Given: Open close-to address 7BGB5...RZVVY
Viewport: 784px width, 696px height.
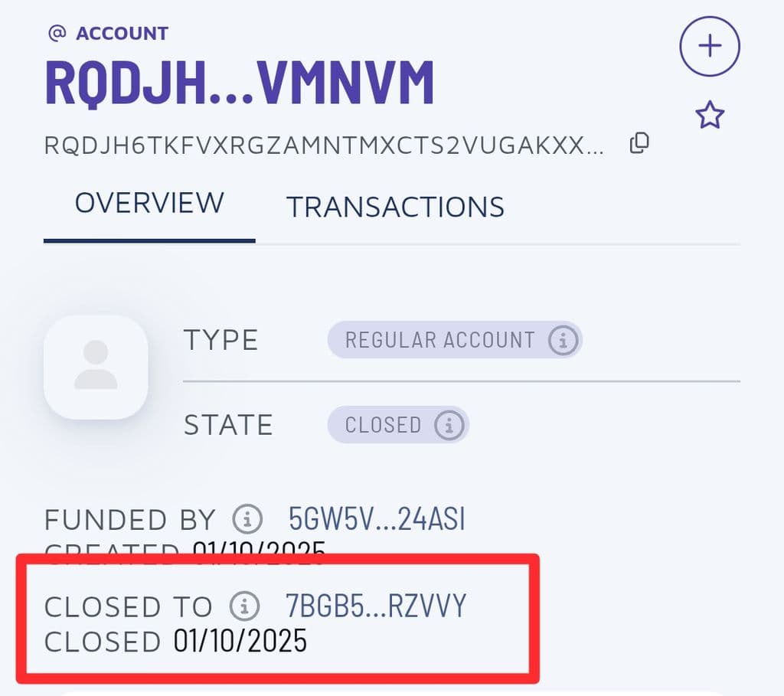Looking at the screenshot, I should coord(376,606).
